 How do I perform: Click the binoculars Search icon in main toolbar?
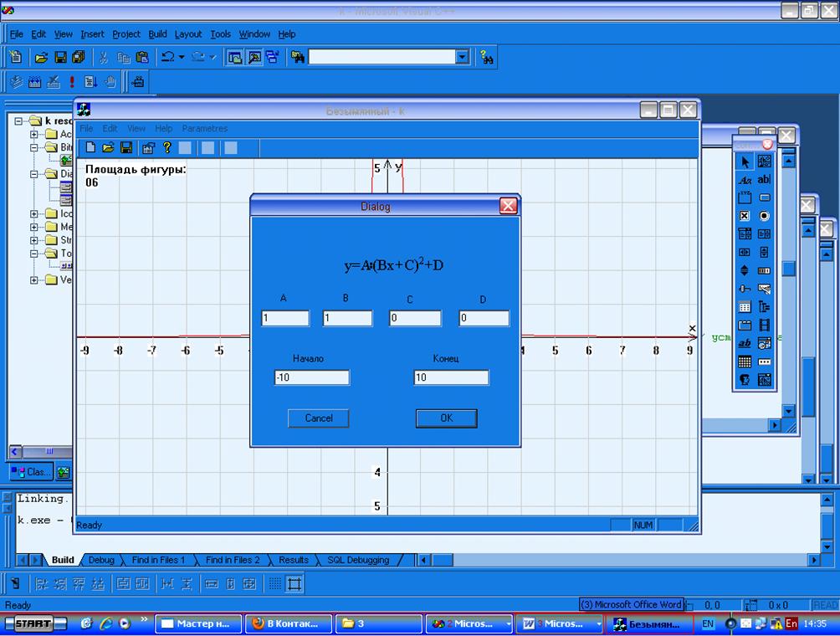pyautogui.click(x=487, y=57)
